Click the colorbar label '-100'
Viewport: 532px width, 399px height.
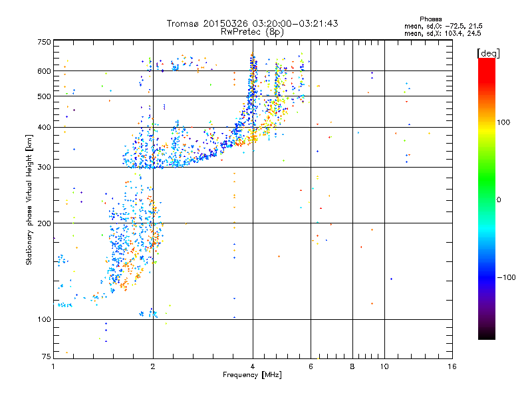pos(506,277)
